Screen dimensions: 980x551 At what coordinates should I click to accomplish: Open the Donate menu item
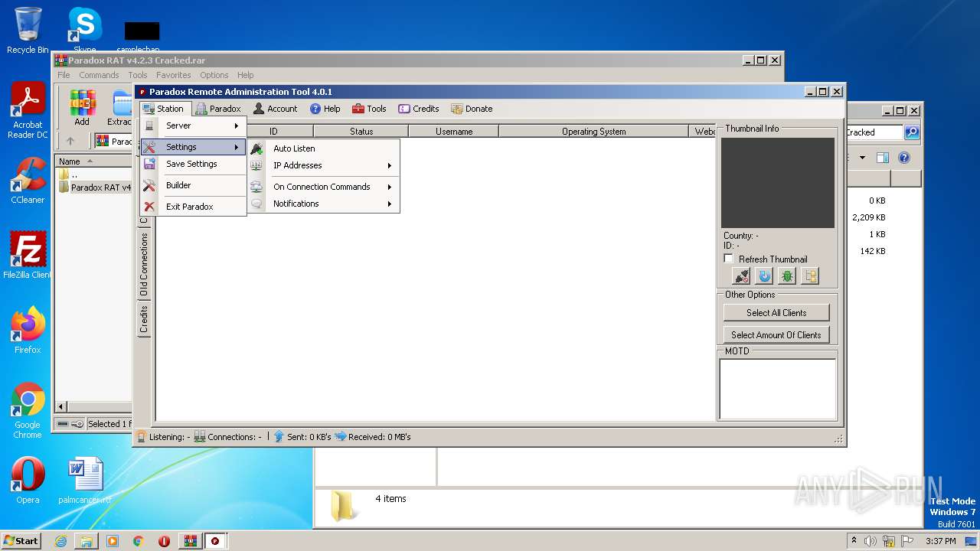[472, 109]
